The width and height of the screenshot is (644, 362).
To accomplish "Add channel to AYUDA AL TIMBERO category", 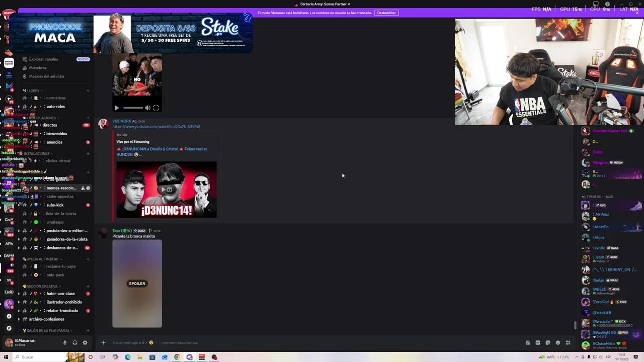I will pos(88,259).
